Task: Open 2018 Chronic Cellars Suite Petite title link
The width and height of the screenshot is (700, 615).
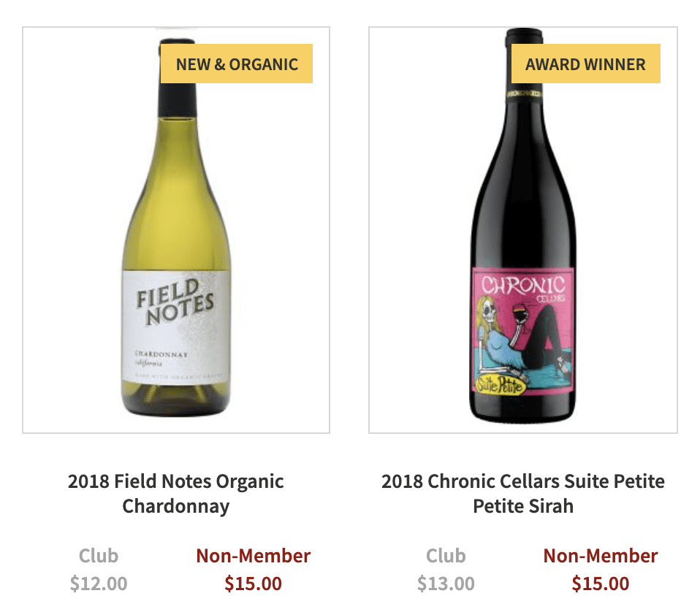Action: pyautogui.click(x=522, y=494)
